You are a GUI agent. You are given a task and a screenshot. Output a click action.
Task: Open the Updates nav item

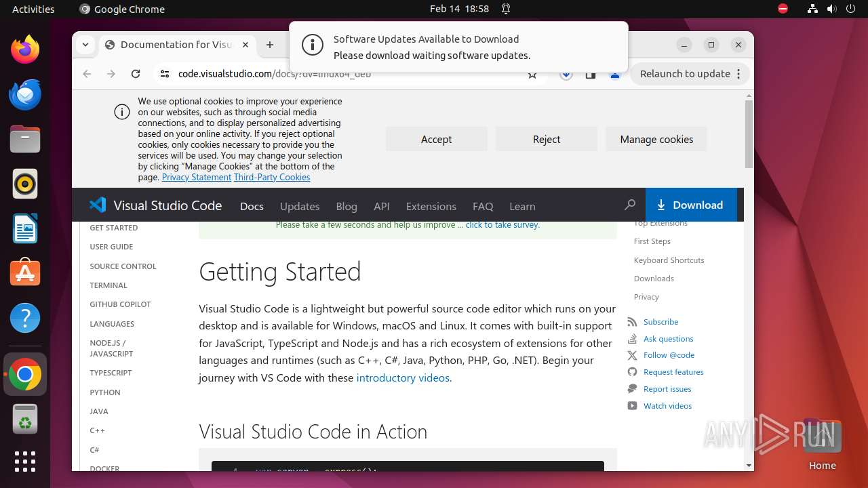pyautogui.click(x=300, y=206)
